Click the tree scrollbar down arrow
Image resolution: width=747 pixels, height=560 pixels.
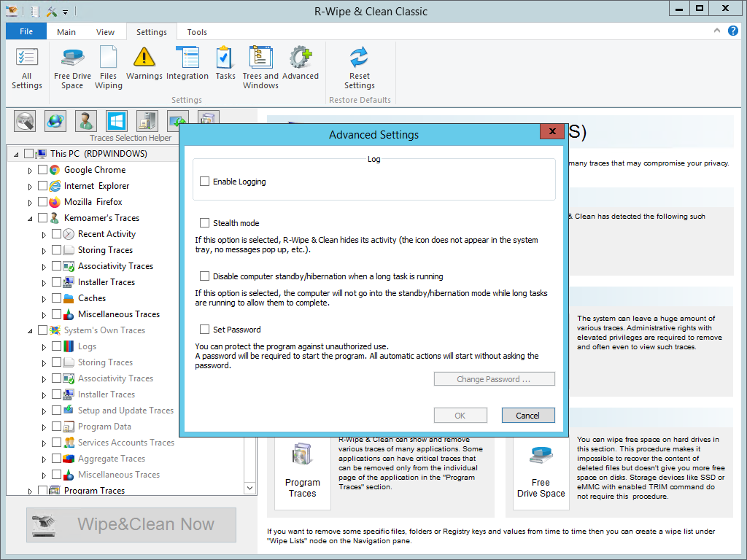pyautogui.click(x=250, y=488)
